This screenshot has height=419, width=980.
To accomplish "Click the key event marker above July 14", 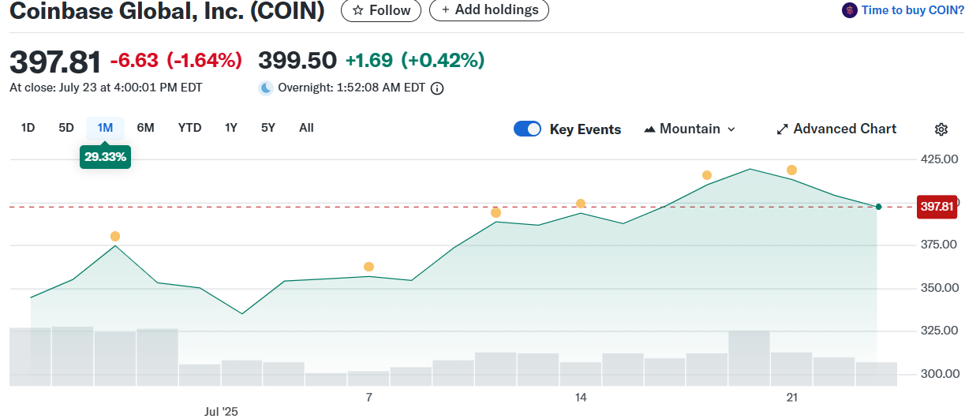I will pos(581,204).
